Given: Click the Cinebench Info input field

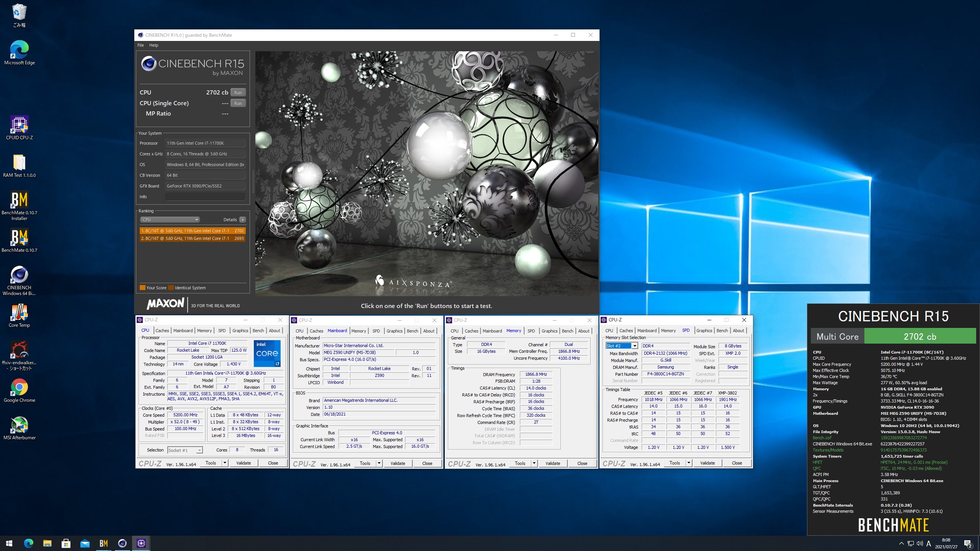Looking at the screenshot, I should [x=205, y=197].
